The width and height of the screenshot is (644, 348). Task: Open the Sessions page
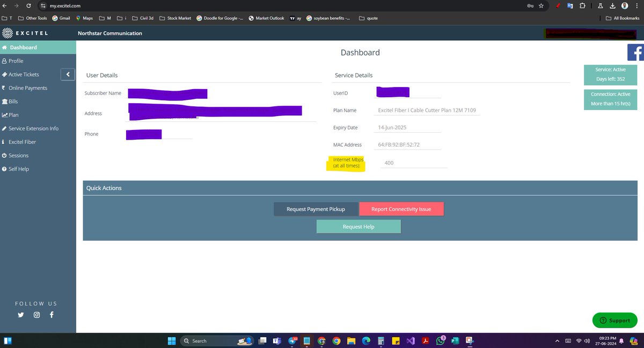click(x=38, y=155)
